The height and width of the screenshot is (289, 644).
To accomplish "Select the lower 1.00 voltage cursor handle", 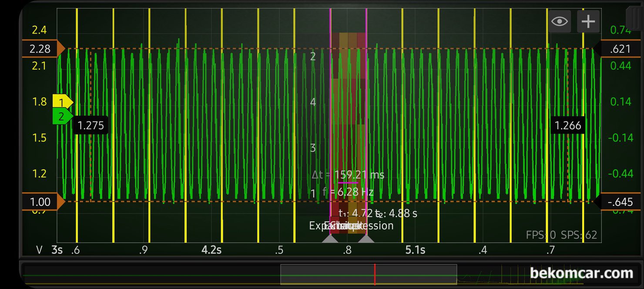I will (x=43, y=202).
